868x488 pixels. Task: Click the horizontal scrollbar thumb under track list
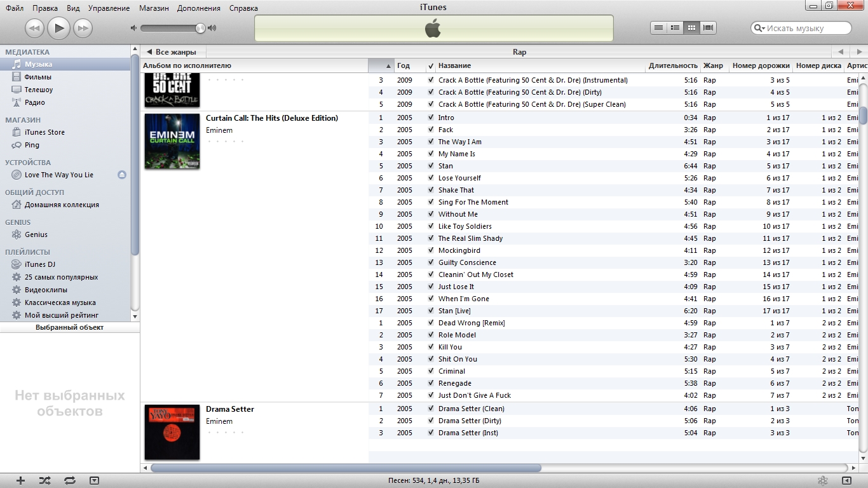(x=346, y=468)
